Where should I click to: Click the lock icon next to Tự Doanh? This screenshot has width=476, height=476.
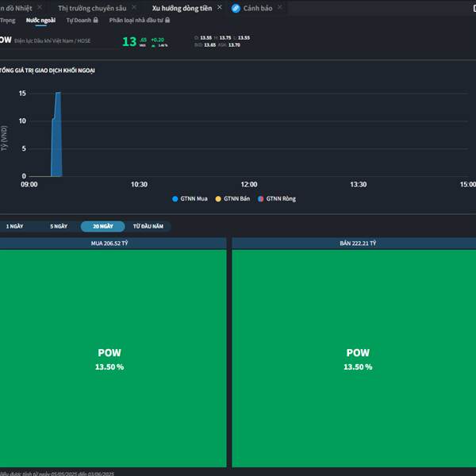point(96,20)
